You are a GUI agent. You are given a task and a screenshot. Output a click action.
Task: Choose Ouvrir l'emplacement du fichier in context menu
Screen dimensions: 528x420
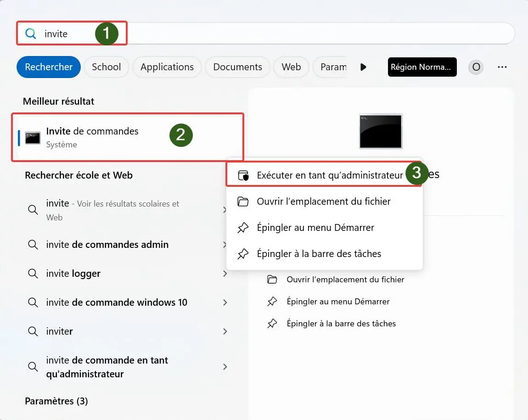click(325, 201)
